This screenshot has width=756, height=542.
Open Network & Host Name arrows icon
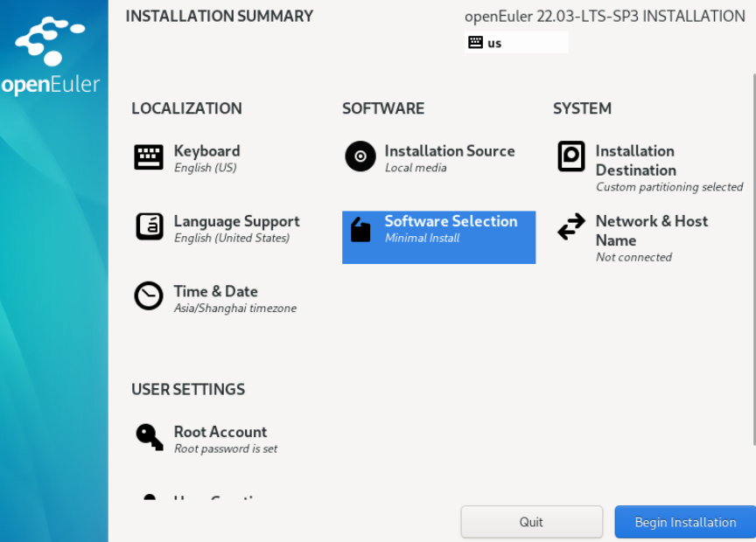571,227
